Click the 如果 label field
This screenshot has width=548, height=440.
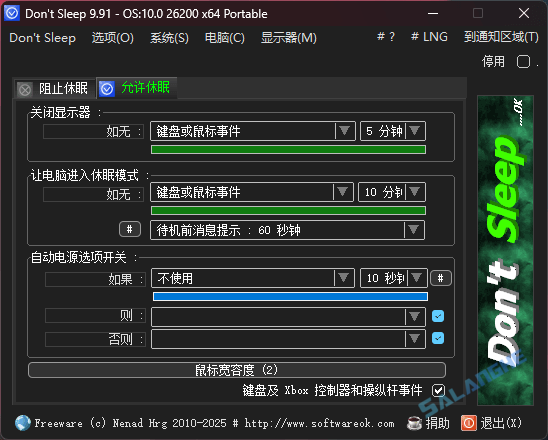[x=95, y=280]
